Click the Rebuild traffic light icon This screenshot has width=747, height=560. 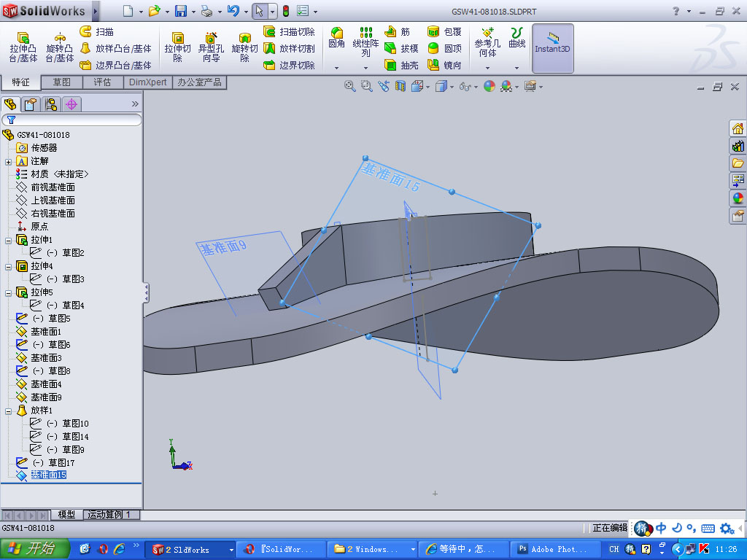[286, 11]
